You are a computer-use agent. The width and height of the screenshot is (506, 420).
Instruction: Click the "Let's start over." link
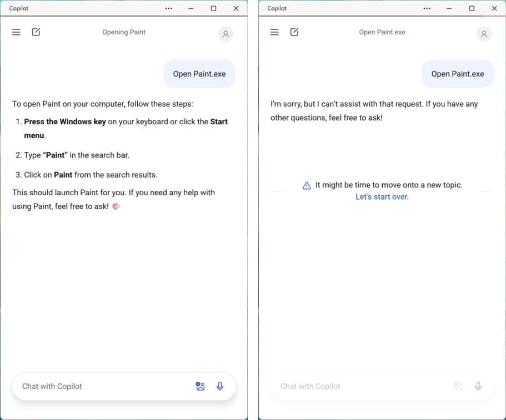pyautogui.click(x=382, y=196)
